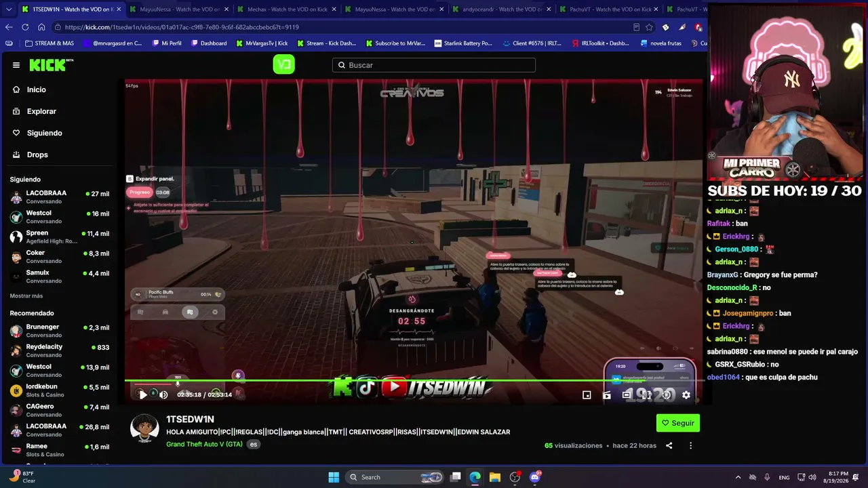Open the Dashboard bookmark
Image resolution: width=868 pixels, height=488 pixels.
click(209, 43)
